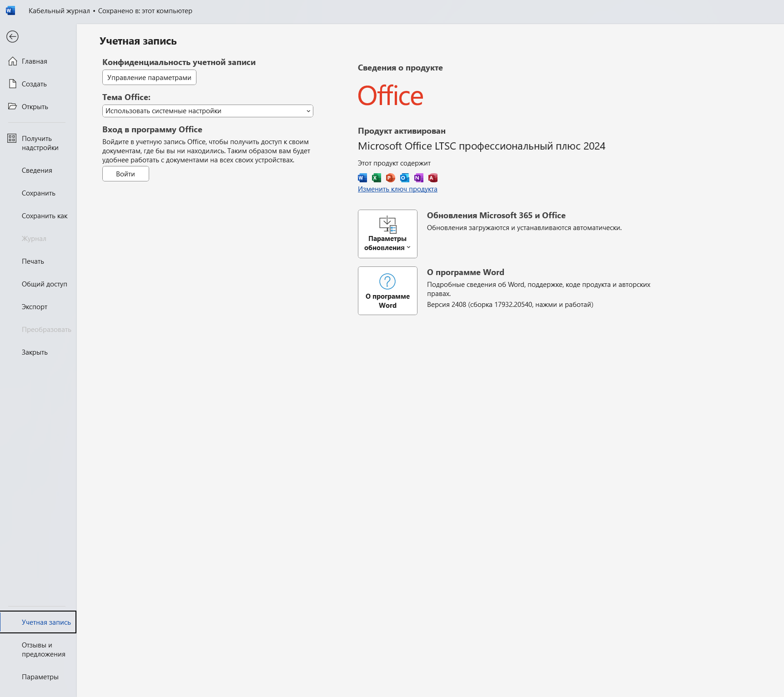The image size is (784, 697).
Task: Click the Word app icon in product list
Action: [x=362, y=178]
